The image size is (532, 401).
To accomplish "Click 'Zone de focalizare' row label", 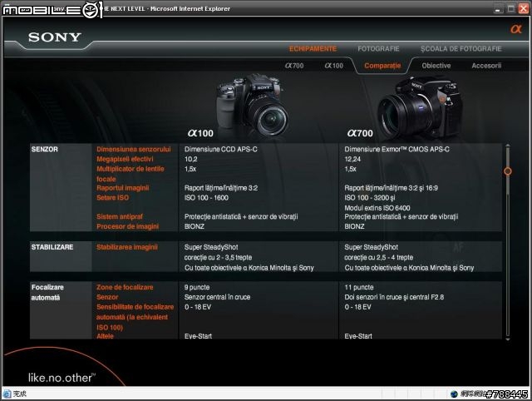I will point(125,287).
